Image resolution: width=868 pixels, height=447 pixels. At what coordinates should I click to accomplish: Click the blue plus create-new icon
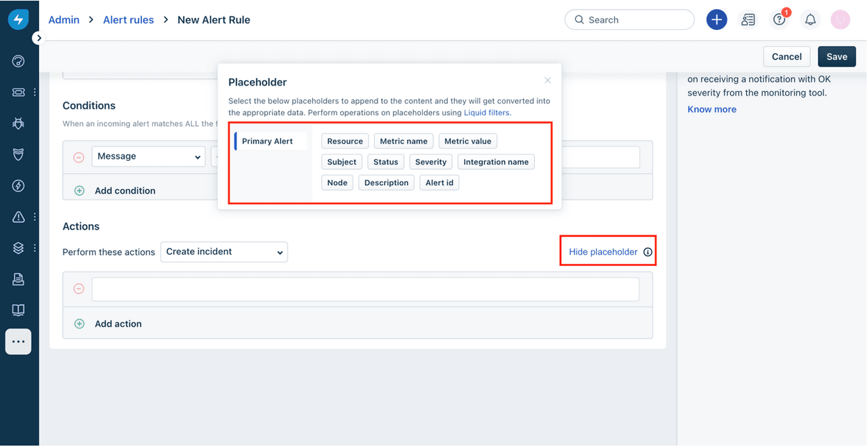tap(716, 19)
